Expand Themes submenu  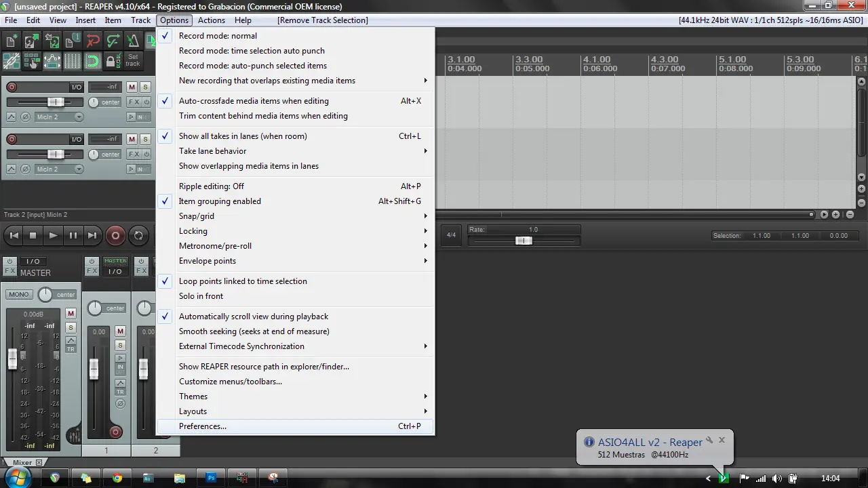(296, 396)
